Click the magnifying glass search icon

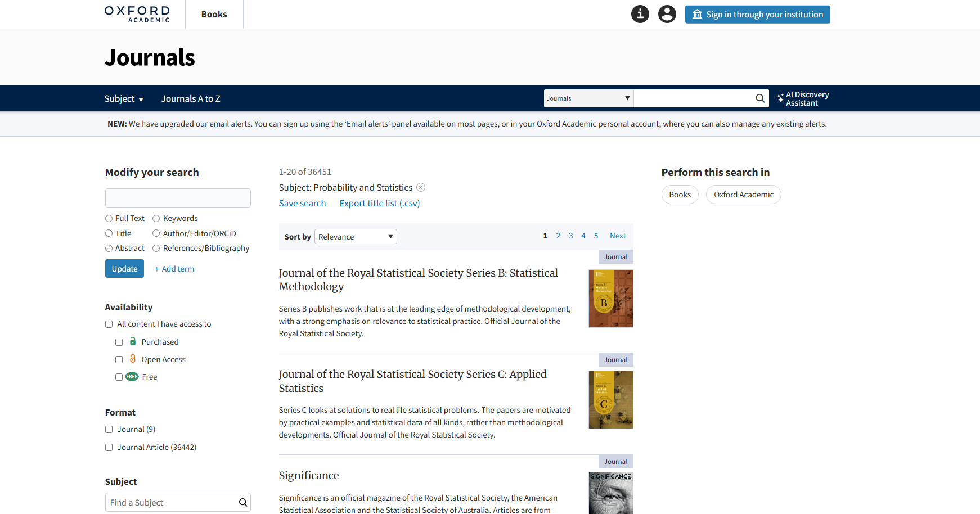(x=759, y=98)
